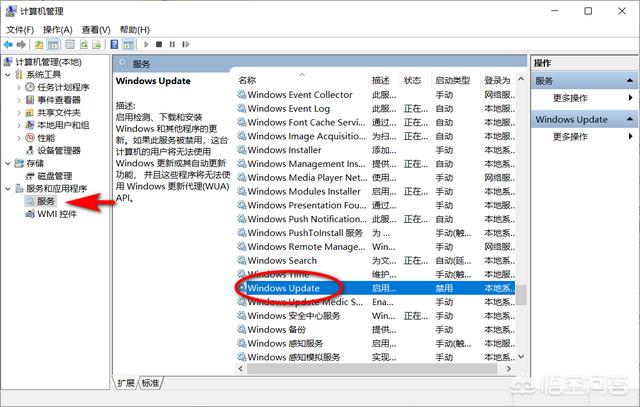This screenshot has height=407, width=640.
Task: Expand the 性能 tree node
Action: [x=19, y=138]
